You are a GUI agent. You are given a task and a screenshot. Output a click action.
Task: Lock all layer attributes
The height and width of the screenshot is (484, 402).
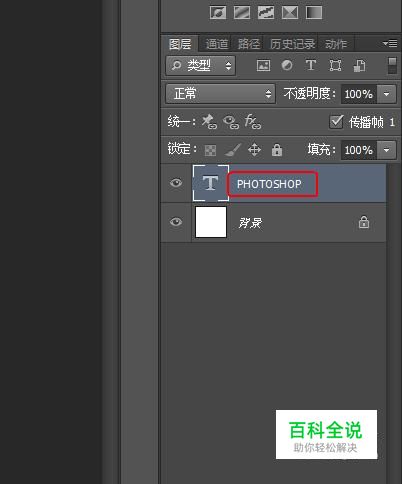277,150
